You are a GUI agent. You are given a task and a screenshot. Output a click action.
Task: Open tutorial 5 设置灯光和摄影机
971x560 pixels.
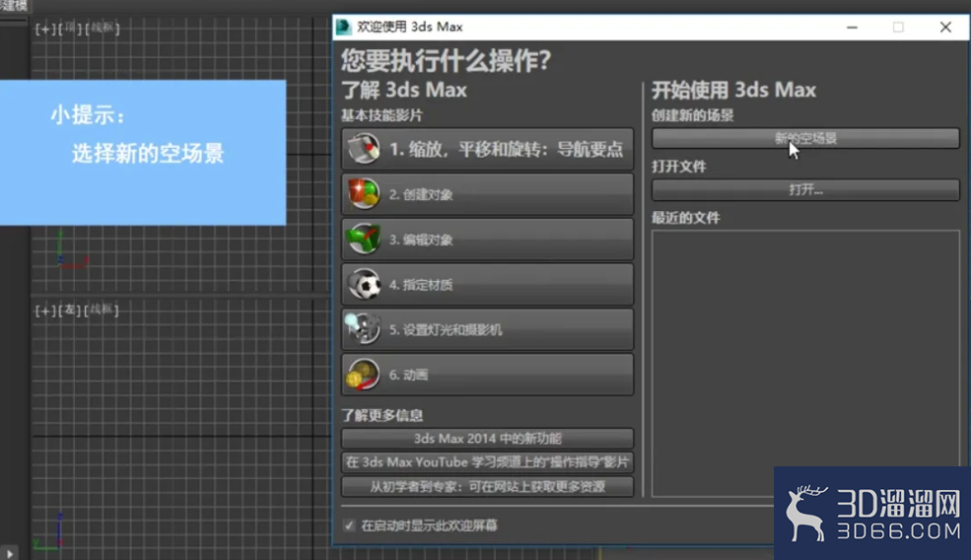coord(487,329)
